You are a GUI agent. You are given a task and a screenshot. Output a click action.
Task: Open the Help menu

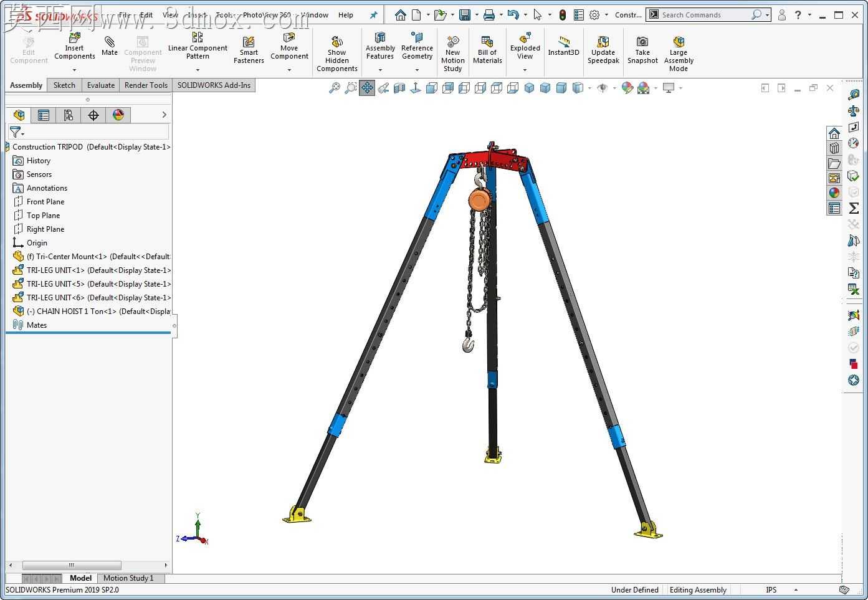[x=346, y=15]
